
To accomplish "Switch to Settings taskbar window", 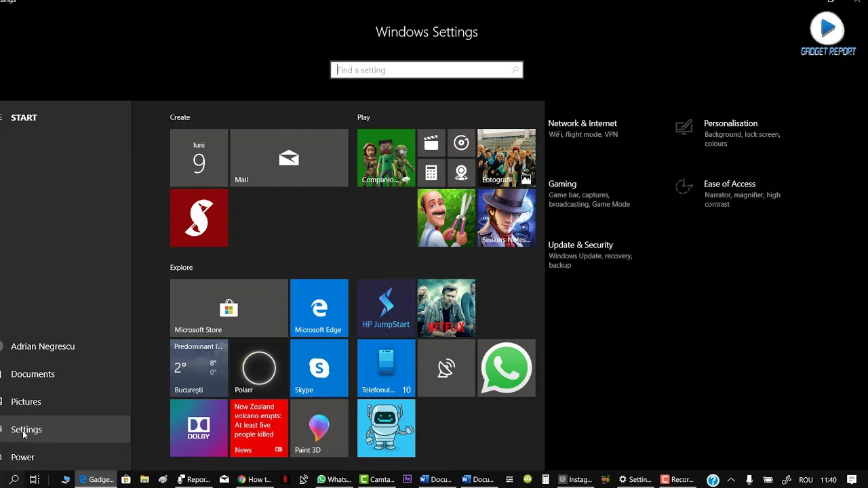I will point(635,479).
